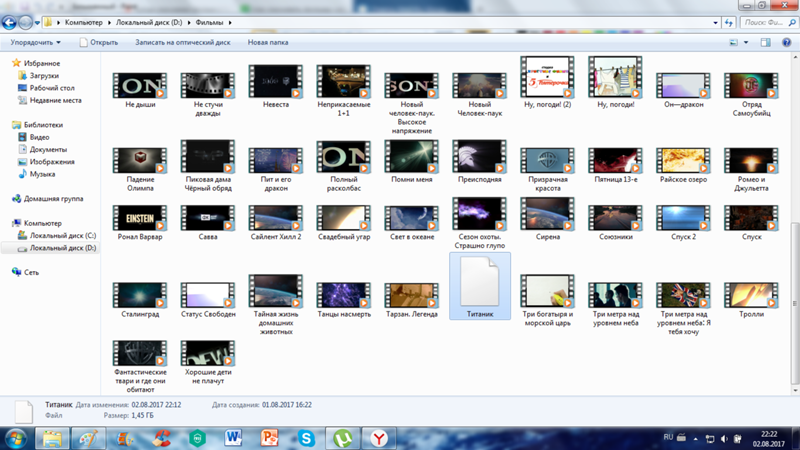
Task: Open the Windows Start button
Action: click(x=16, y=438)
